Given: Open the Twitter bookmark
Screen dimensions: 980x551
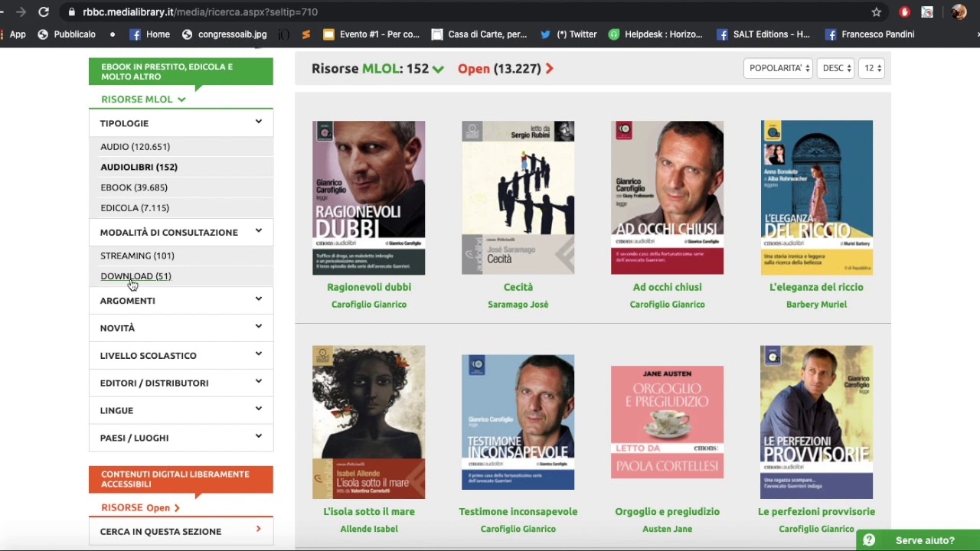Looking at the screenshot, I should pyautogui.click(x=569, y=34).
